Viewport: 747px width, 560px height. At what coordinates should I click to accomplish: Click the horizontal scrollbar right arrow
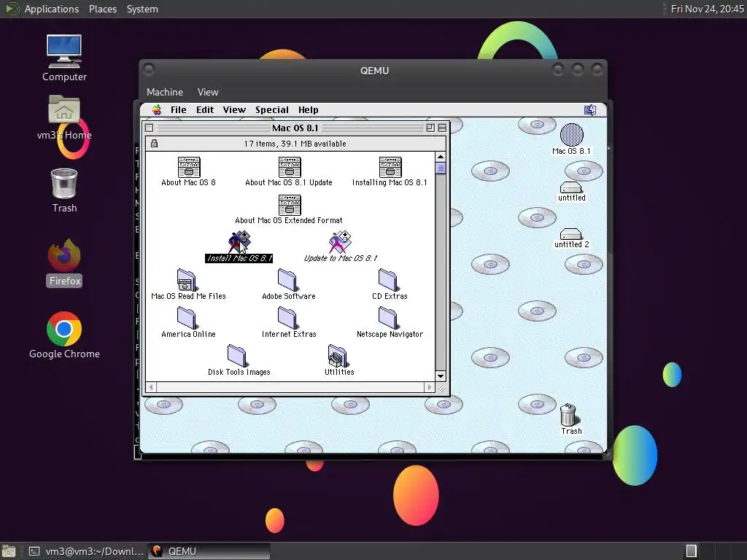[429, 387]
